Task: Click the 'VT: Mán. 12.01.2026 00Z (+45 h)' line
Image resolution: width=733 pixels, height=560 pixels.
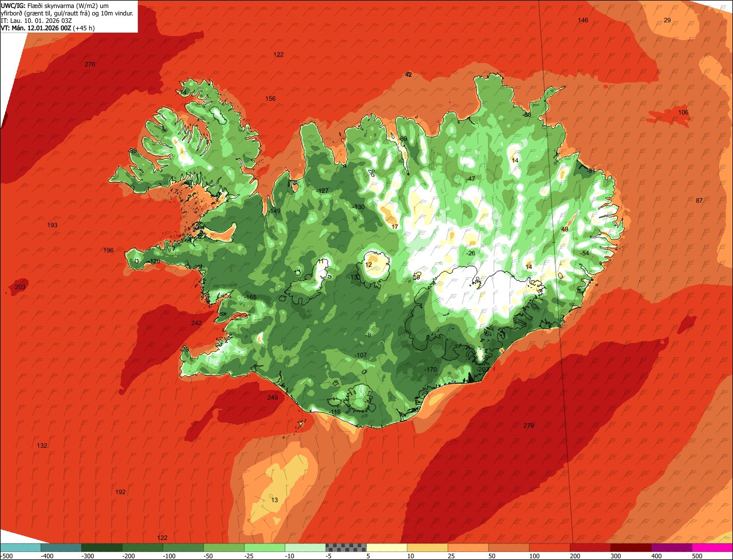Action: 48,28
